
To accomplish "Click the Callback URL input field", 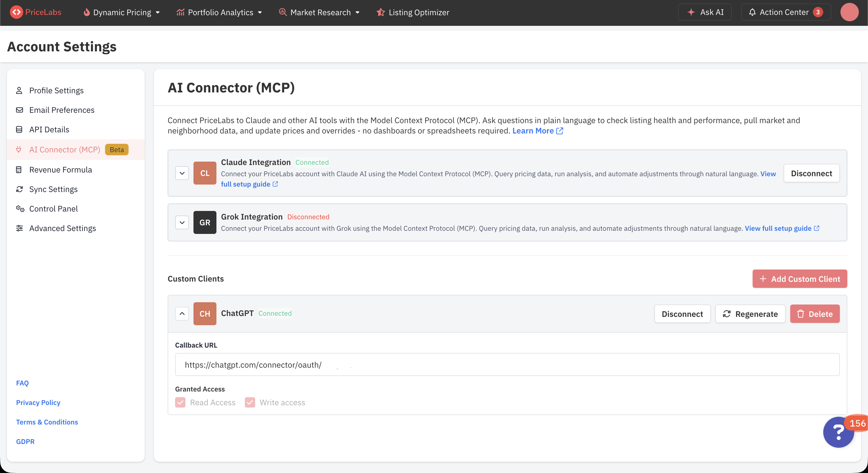I will (x=507, y=365).
